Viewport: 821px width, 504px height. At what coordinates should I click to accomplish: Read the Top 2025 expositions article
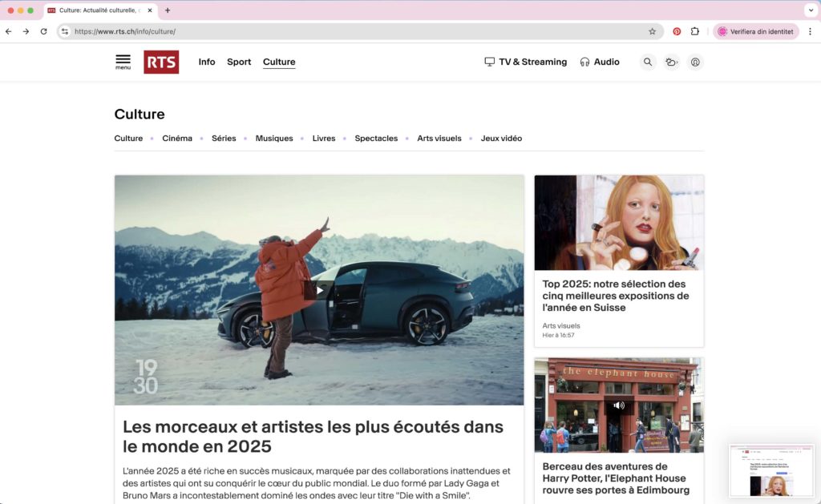pos(615,296)
